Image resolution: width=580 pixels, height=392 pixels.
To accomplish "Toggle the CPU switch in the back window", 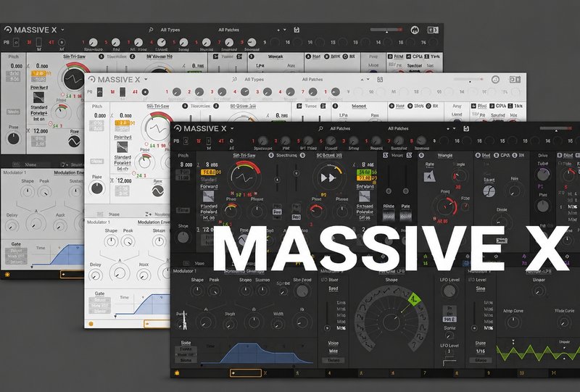I will [x=408, y=57].
